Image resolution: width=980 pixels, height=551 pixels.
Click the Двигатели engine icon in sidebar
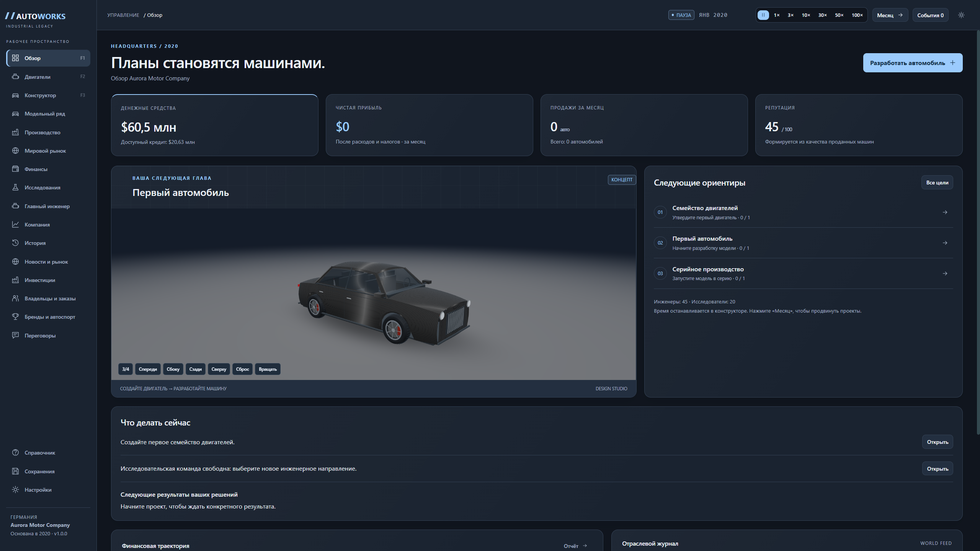click(15, 77)
